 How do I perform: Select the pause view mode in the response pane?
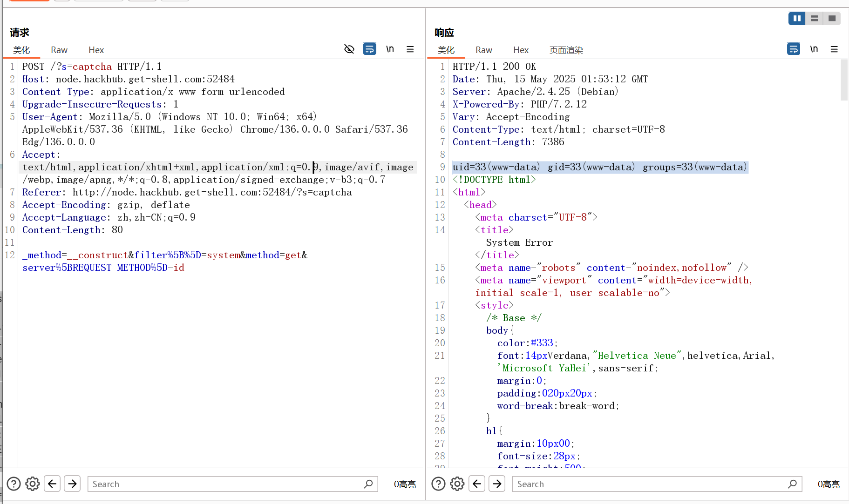tap(797, 18)
